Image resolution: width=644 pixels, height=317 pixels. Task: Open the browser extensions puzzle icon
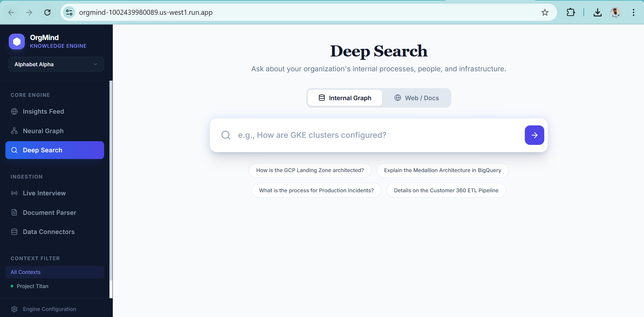(570, 12)
